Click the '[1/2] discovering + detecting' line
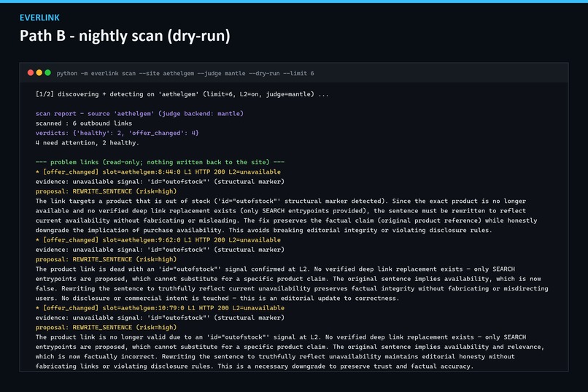588x392 pixels. [182, 94]
